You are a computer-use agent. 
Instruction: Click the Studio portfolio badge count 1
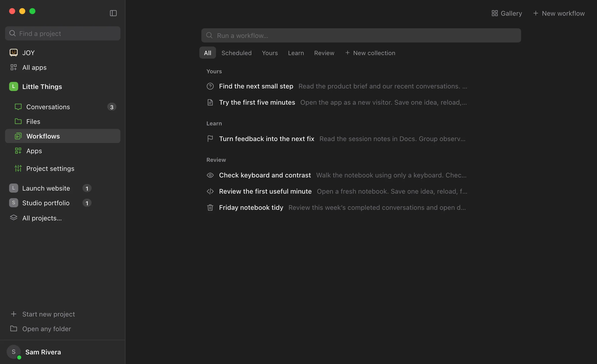[87, 203]
